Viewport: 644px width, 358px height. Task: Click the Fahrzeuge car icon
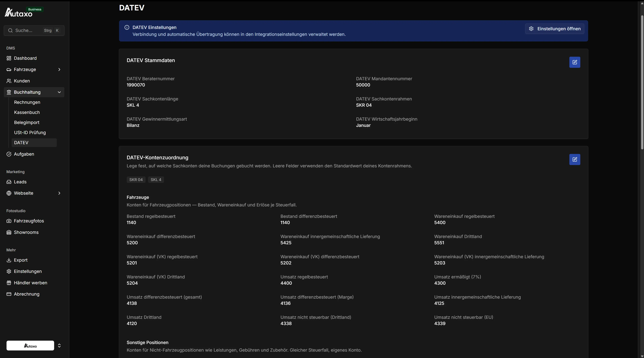coord(9,69)
